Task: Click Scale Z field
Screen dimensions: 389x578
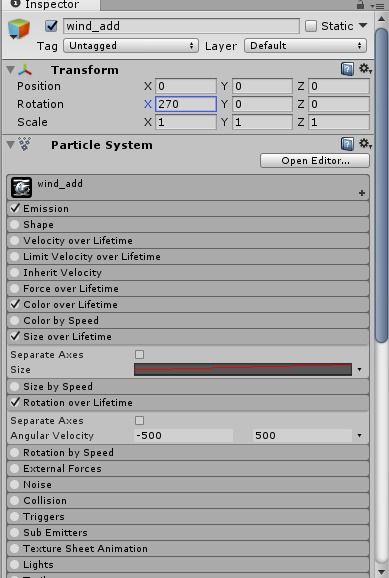Action: pyautogui.click(x=339, y=122)
